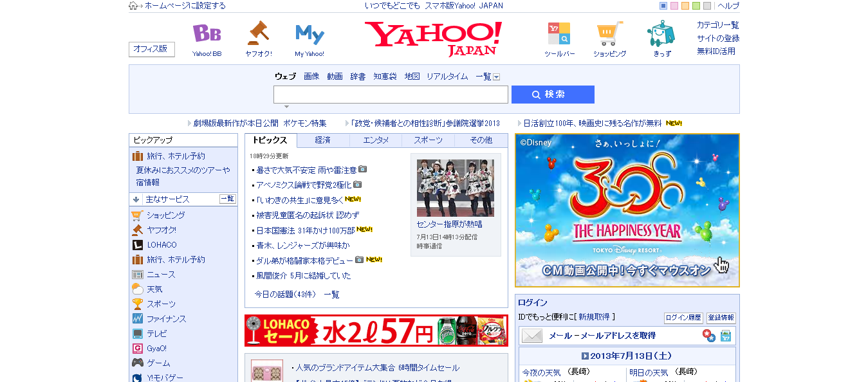This screenshot has width=868, height=382.
Task: Open headline 日本国憲法 31年かけ100万部
Action: point(306,230)
